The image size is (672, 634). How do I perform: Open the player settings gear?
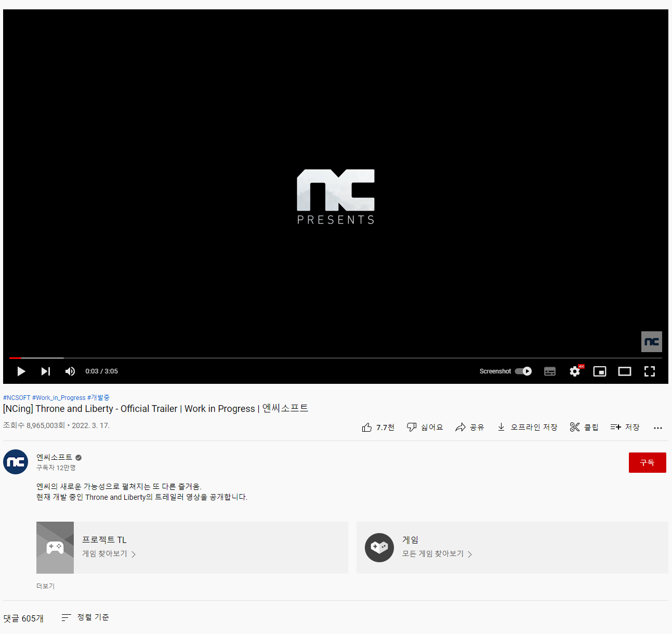pyautogui.click(x=575, y=371)
